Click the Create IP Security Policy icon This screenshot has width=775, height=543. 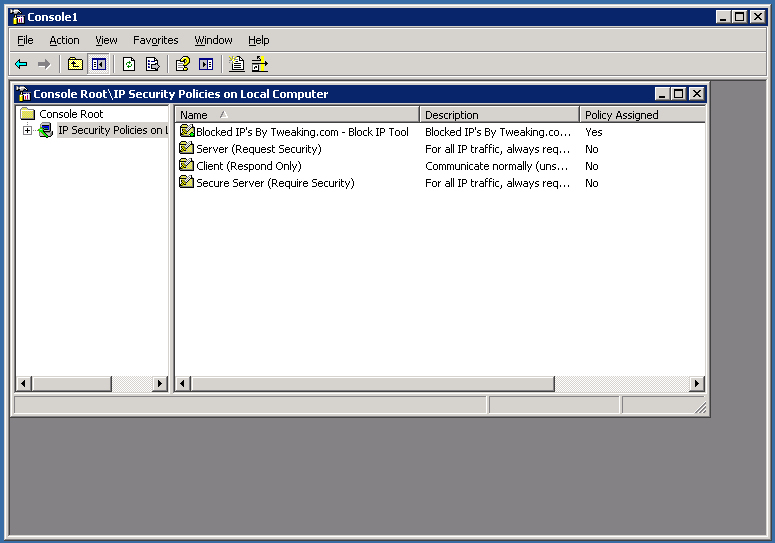(237, 64)
